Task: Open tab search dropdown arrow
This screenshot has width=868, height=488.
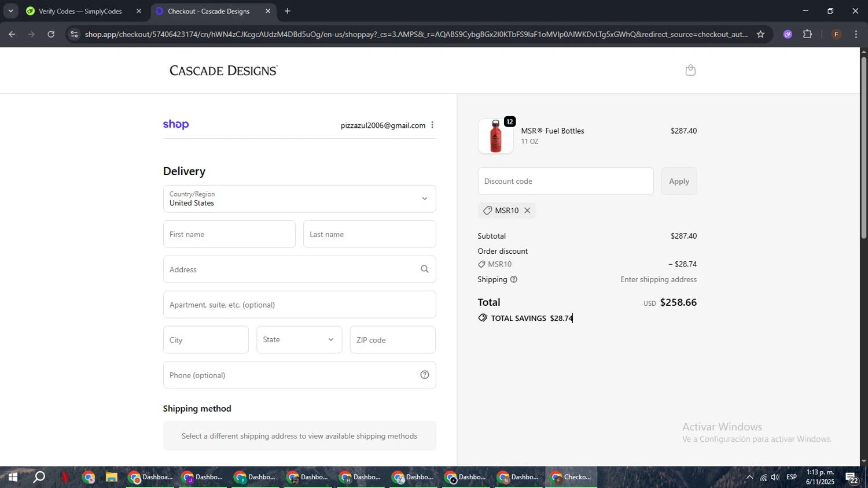Action: (10, 11)
